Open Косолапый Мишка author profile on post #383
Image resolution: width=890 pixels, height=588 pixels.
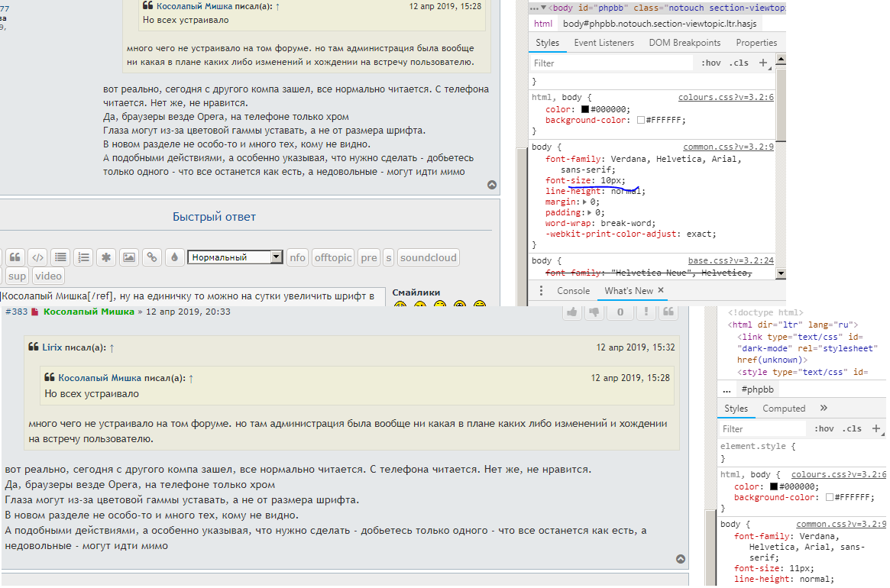tap(89, 312)
